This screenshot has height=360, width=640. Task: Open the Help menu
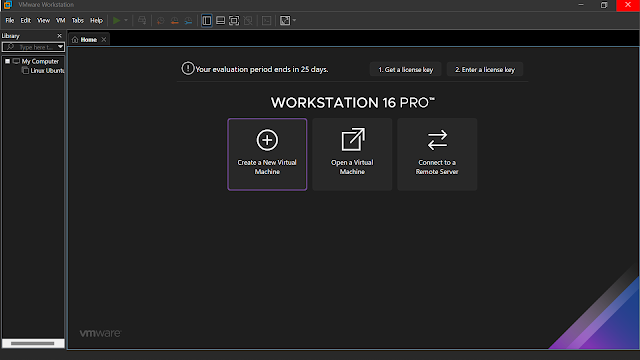click(96, 20)
